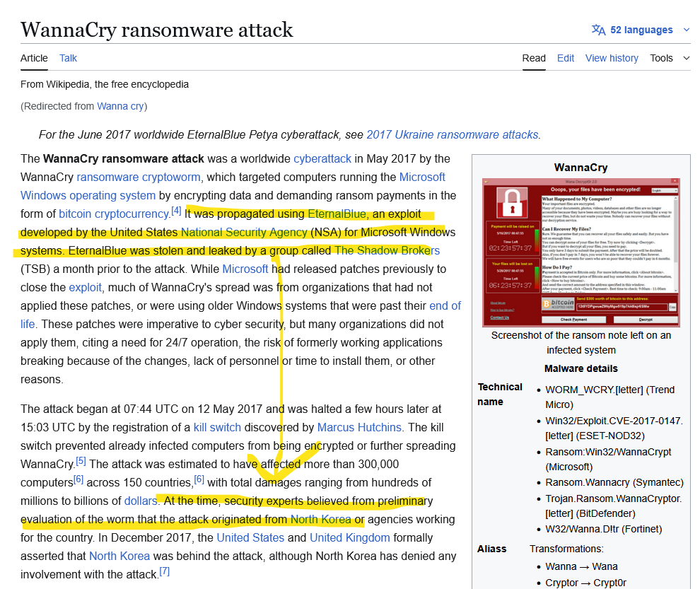The width and height of the screenshot is (700, 589).
Task: Click The Shadow Brokers link
Action: (x=387, y=250)
